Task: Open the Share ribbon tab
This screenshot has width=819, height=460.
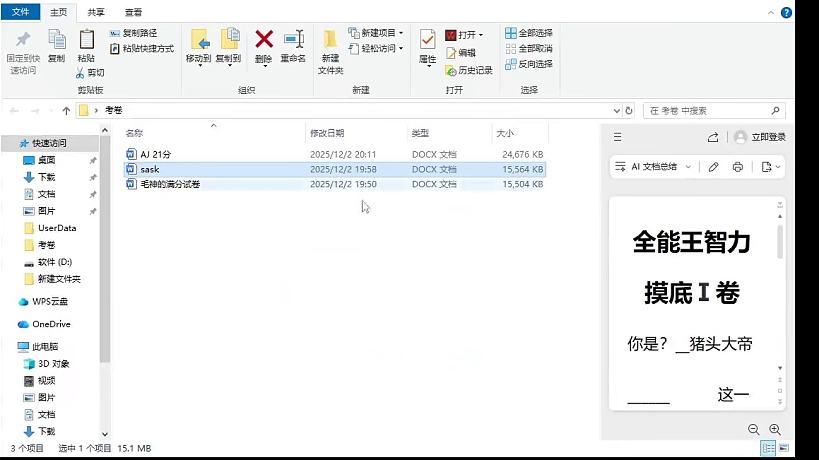Action: click(96, 12)
